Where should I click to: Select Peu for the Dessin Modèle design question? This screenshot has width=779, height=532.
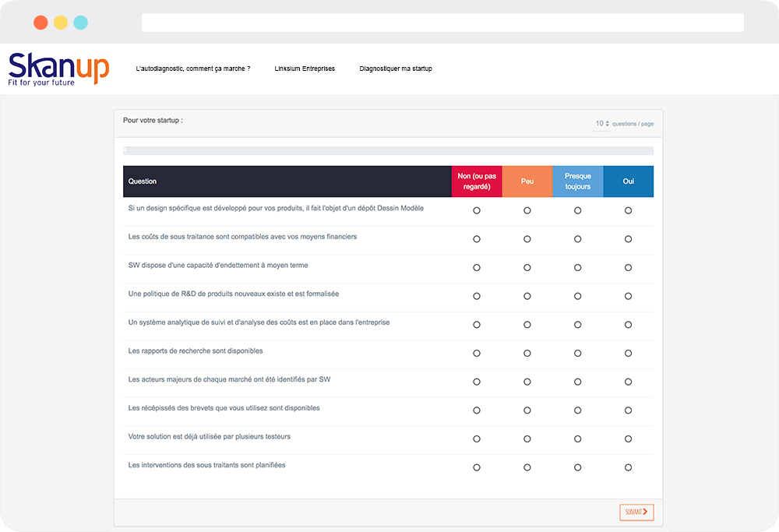point(527,210)
